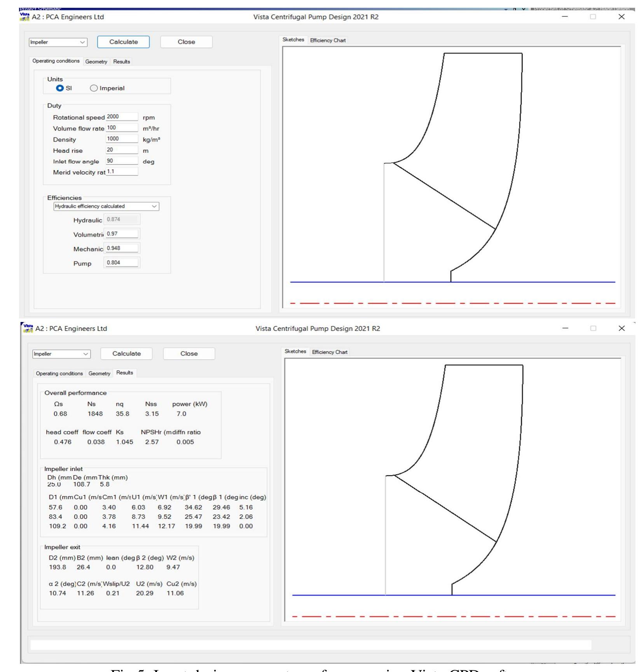644x672 pixels.
Task: Show the Sketches tab in lower window
Action: pos(295,351)
